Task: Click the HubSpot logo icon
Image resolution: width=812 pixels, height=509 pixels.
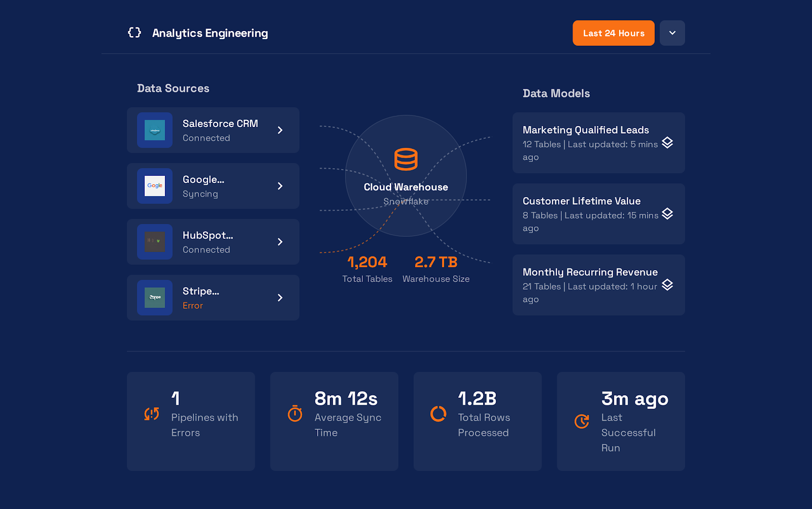Action: point(154,242)
